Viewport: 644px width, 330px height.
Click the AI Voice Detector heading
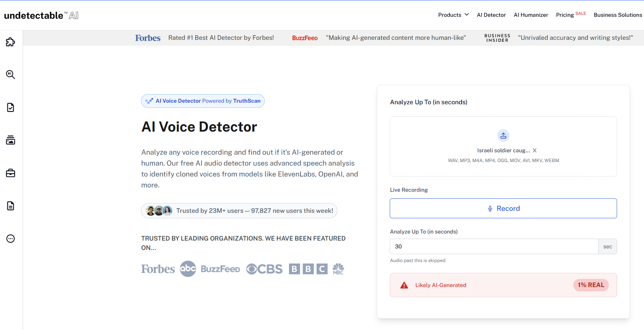199,127
